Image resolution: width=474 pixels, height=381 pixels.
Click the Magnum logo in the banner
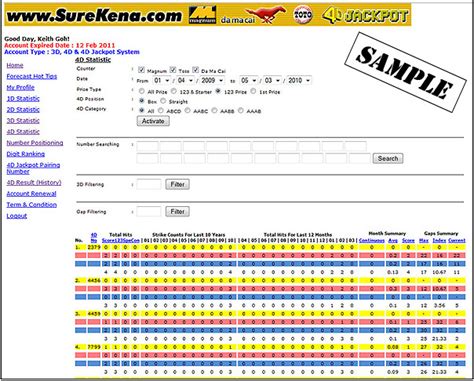click(x=202, y=15)
